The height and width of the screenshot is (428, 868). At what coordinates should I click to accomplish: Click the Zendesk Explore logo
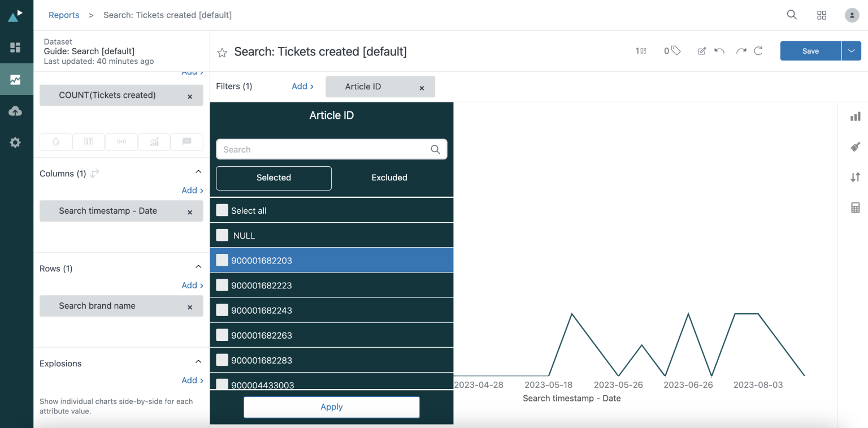[15, 15]
